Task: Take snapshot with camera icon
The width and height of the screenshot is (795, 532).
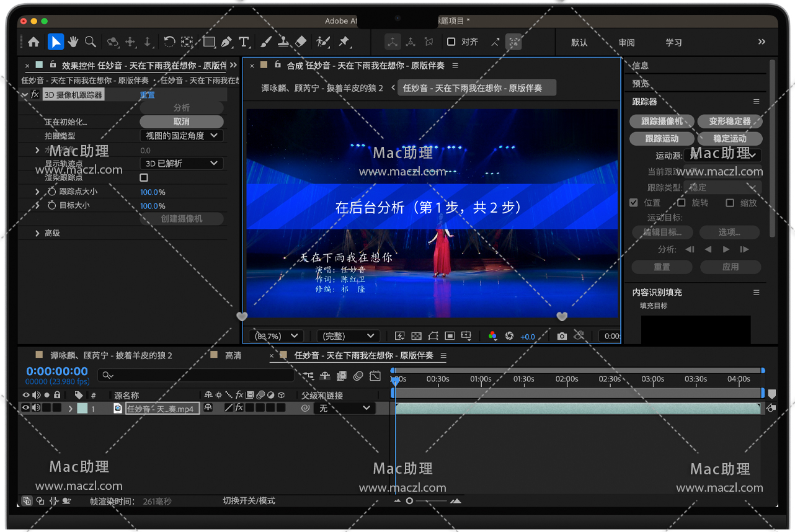Action: pyautogui.click(x=562, y=336)
